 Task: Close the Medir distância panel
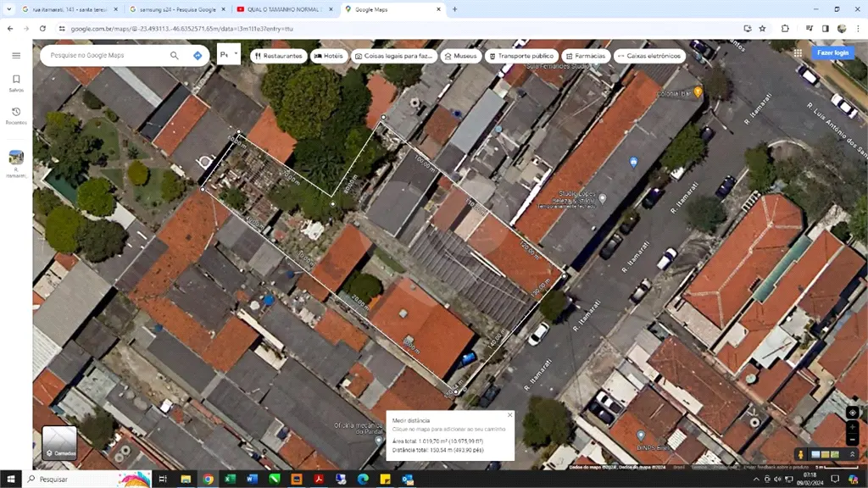pos(509,415)
